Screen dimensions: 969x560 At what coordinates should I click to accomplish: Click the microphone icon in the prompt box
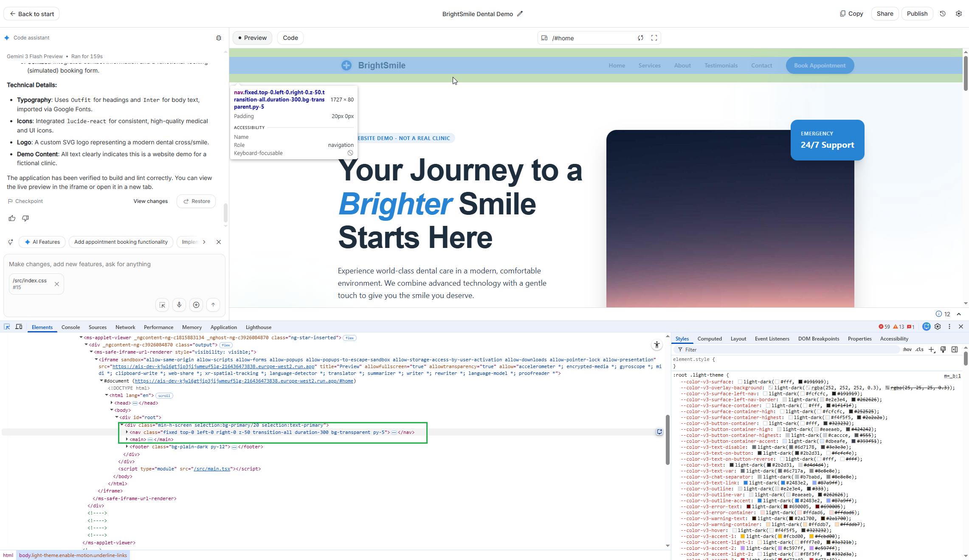[179, 304]
